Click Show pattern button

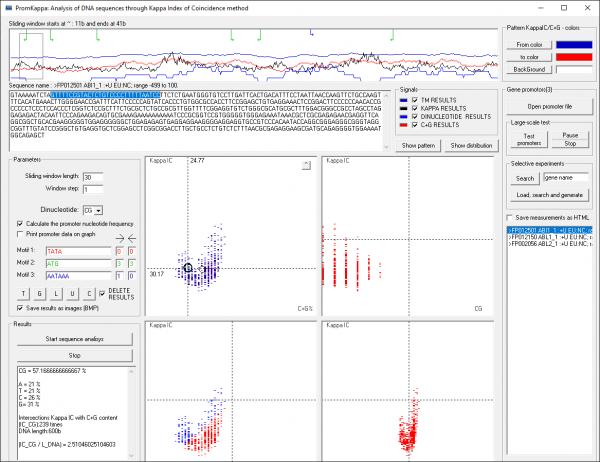(x=418, y=145)
